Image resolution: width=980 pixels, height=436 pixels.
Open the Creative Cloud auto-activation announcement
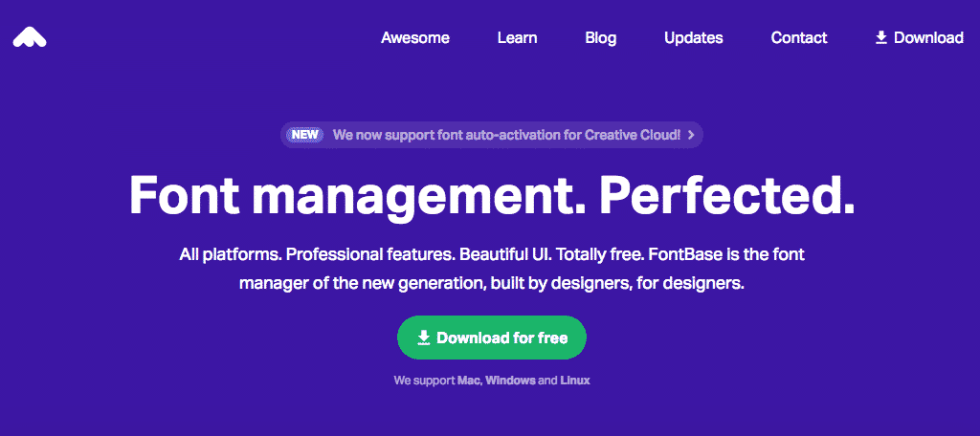492,134
